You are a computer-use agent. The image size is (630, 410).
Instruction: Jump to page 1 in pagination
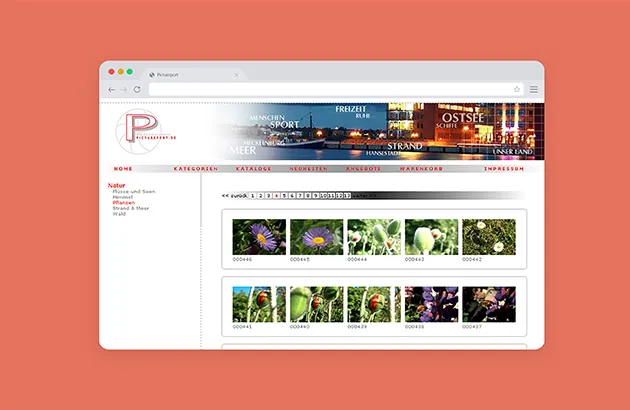tap(252, 196)
